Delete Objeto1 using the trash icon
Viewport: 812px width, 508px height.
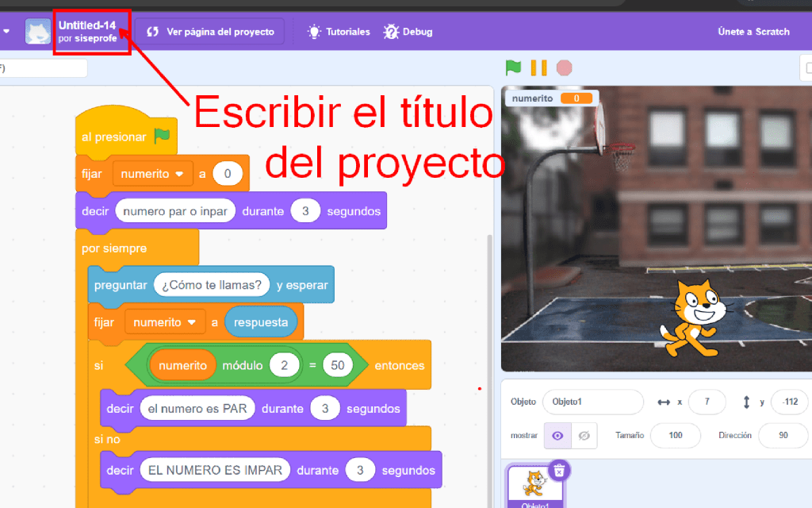559,471
